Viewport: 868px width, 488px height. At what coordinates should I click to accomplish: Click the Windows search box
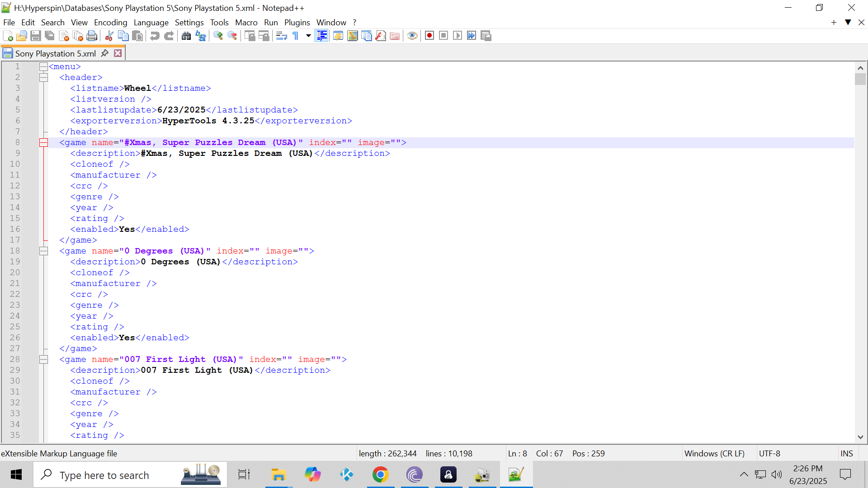tap(130, 475)
